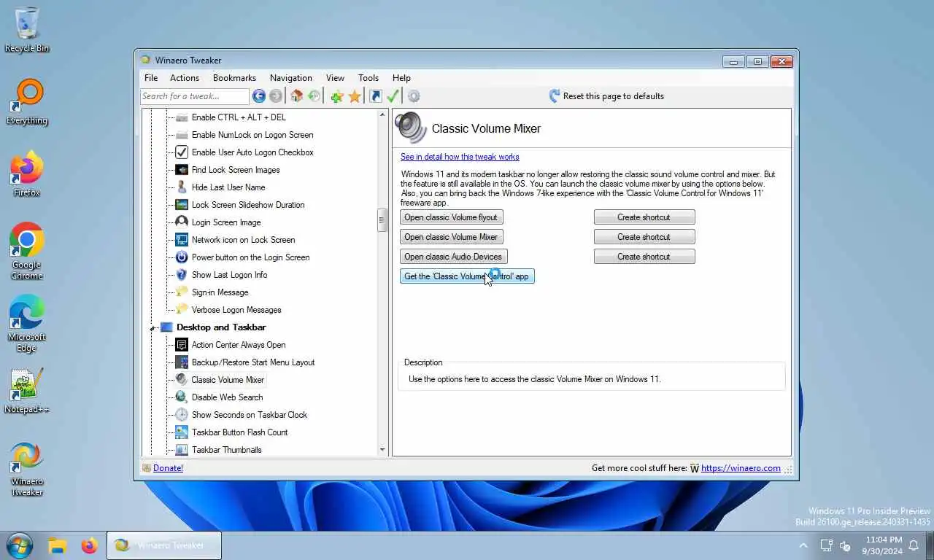Open the volume icon in the system tray
The width and height of the screenshot is (934, 560).
coord(846,545)
